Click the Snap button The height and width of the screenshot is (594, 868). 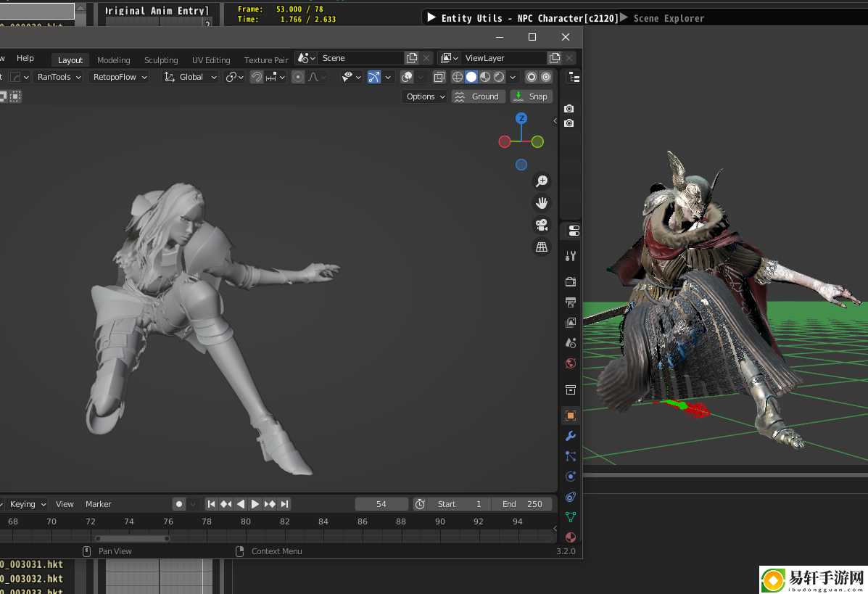(x=532, y=96)
